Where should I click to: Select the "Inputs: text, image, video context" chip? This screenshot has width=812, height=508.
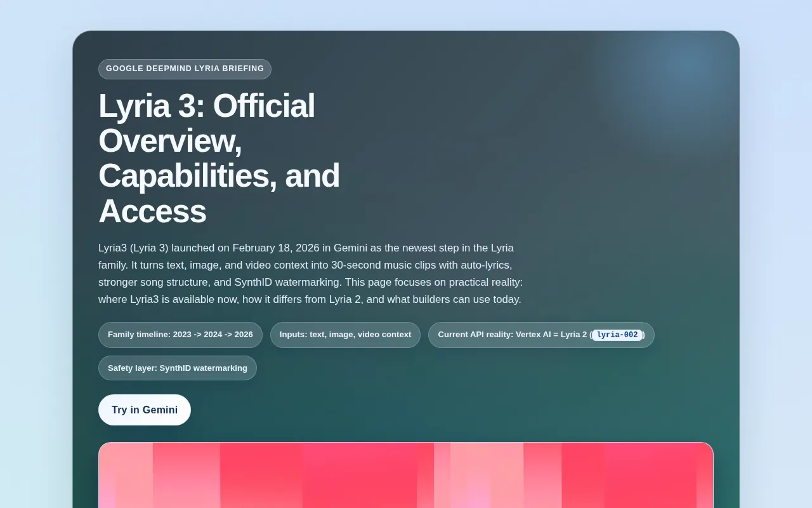[x=345, y=335]
